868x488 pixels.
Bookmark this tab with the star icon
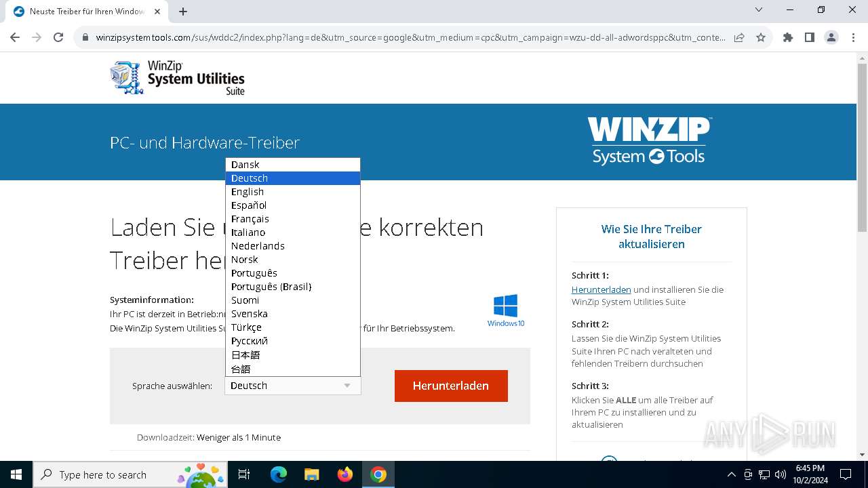coord(761,38)
